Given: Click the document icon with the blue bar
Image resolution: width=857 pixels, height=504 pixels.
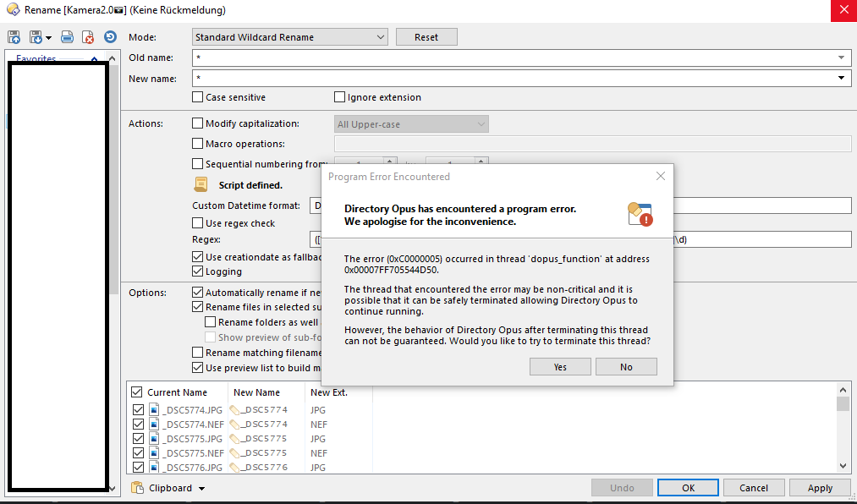Looking at the screenshot, I should pyautogui.click(x=67, y=37).
